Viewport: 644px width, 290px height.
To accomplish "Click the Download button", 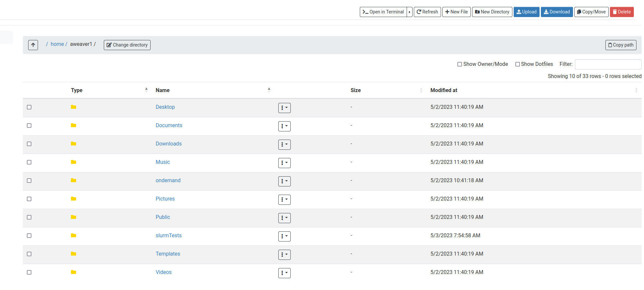I will coord(557,12).
